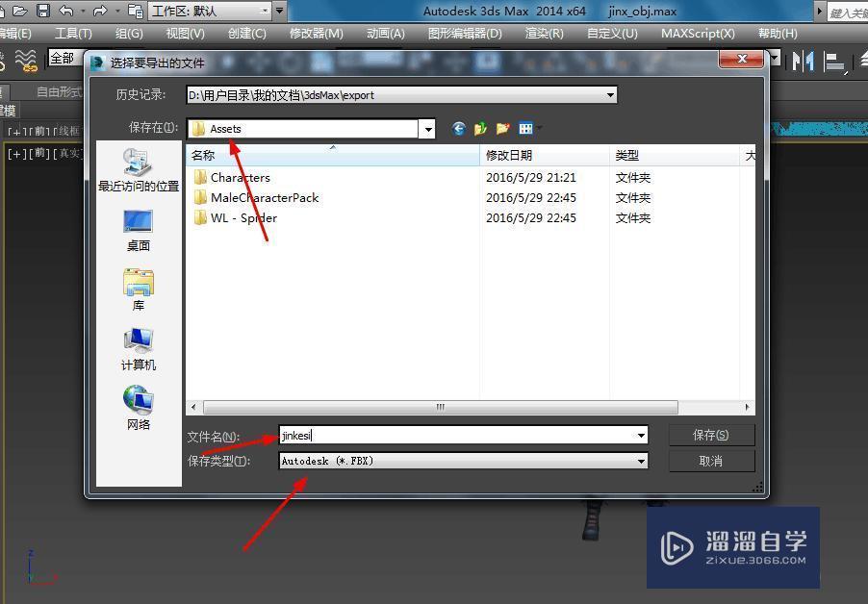Click the Redo arrow icon
The height and width of the screenshot is (604, 868).
100,11
